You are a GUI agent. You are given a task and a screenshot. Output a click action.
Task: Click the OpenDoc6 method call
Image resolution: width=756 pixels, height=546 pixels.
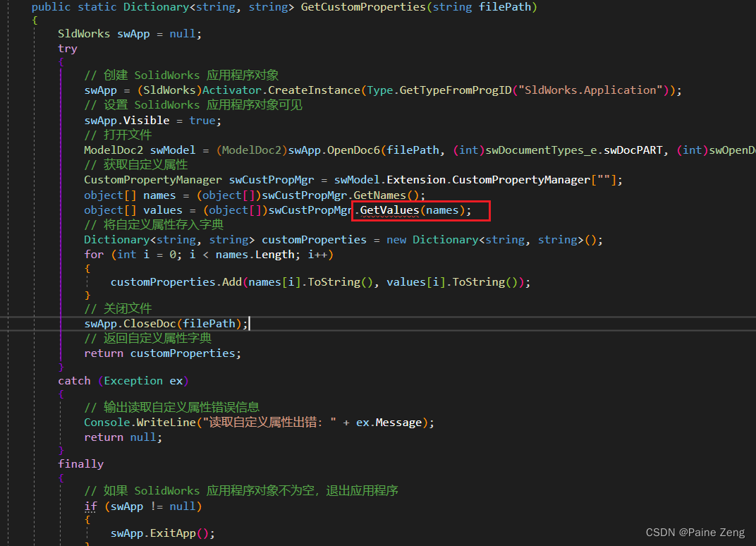click(x=353, y=150)
